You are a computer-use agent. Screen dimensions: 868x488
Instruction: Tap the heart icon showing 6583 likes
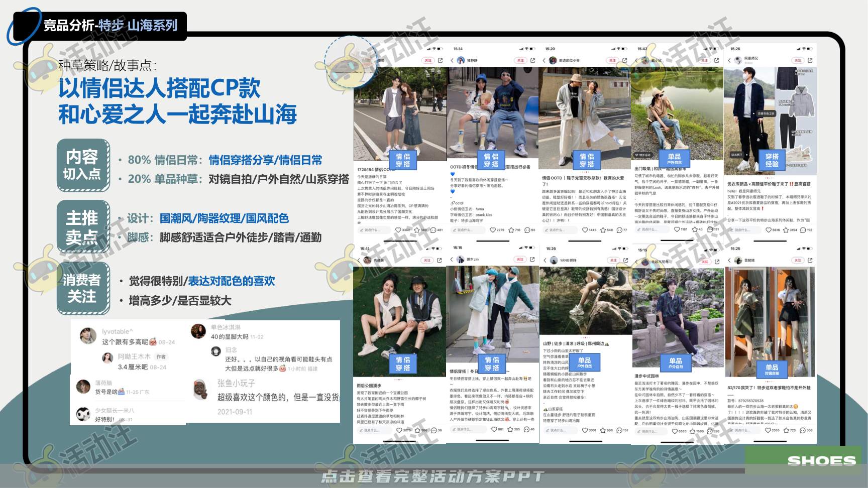point(675,431)
